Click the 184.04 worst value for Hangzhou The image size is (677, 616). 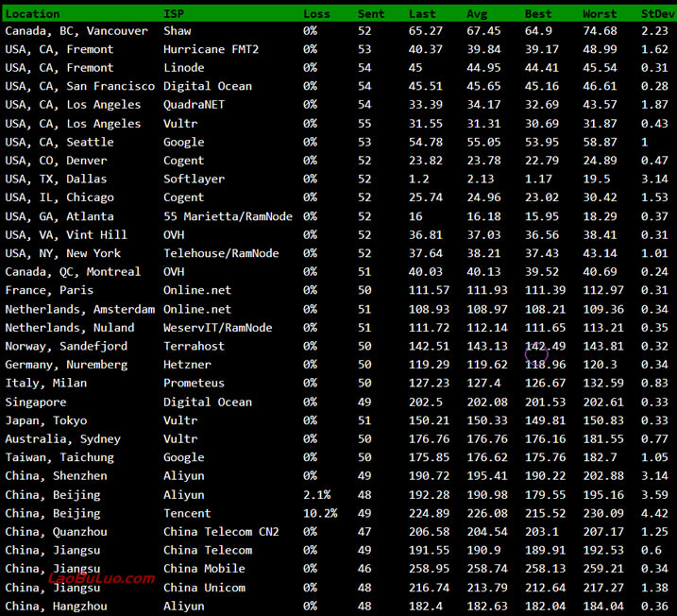pyautogui.click(x=603, y=606)
